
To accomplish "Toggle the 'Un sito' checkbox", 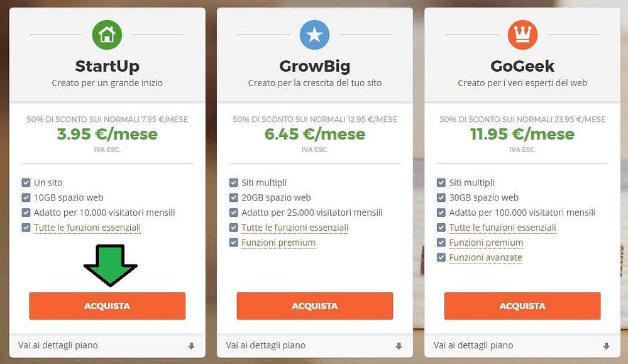I will (x=26, y=182).
